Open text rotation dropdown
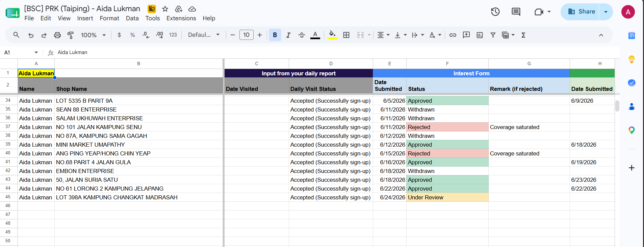This screenshot has width=644, height=247. [x=435, y=35]
